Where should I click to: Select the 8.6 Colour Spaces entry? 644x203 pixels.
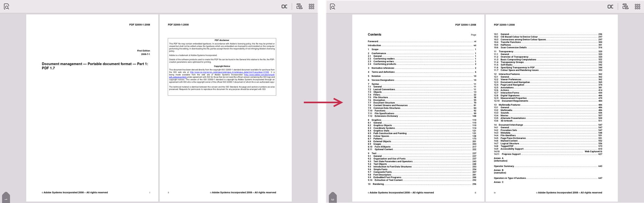(x=381, y=136)
